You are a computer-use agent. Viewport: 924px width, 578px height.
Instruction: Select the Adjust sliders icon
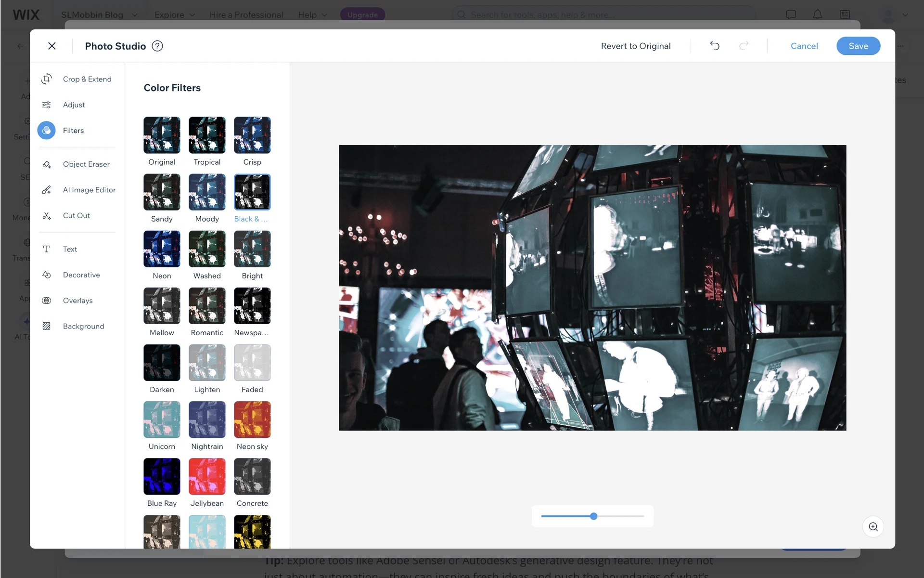(x=47, y=105)
